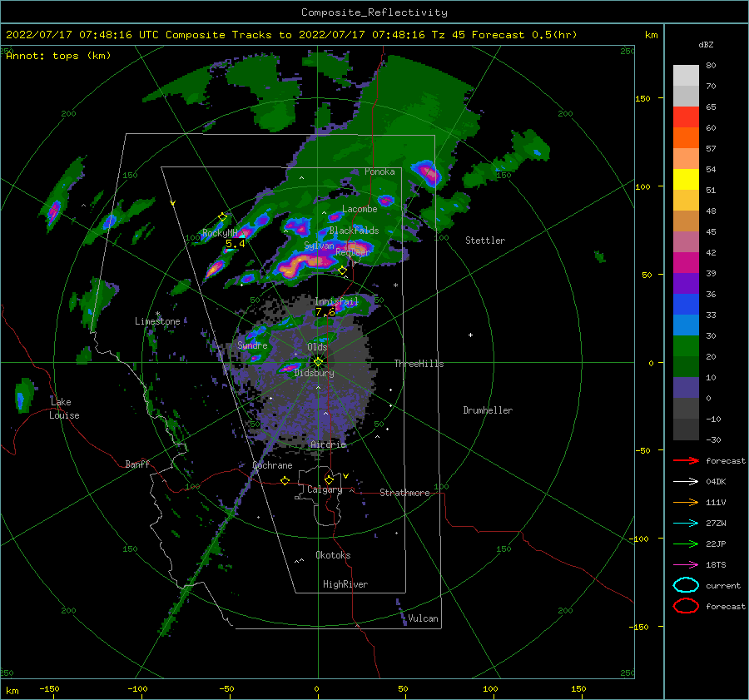This screenshot has width=749, height=700.
Task: Click the Sundre label
Action: pos(252,345)
